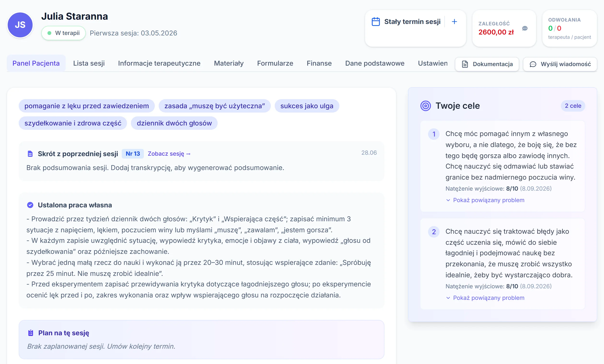This screenshot has height=364, width=604.
Task: Click the target icon beside Twoje cele
Action: [x=425, y=106]
